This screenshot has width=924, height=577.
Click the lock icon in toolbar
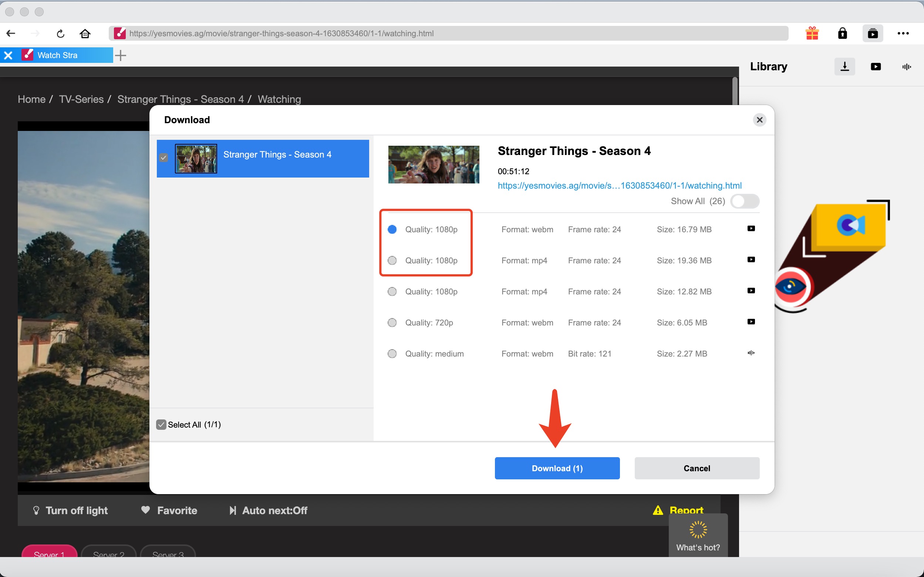(x=842, y=34)
